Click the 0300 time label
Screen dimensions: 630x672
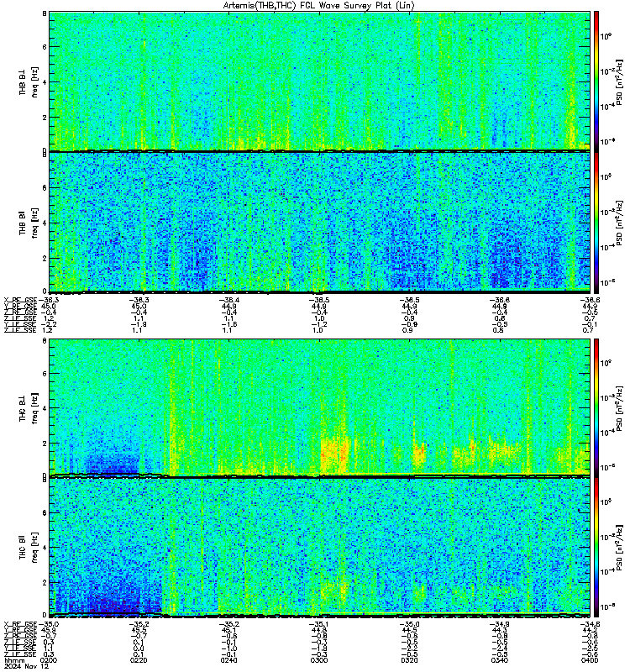click(x=319, y=660)
